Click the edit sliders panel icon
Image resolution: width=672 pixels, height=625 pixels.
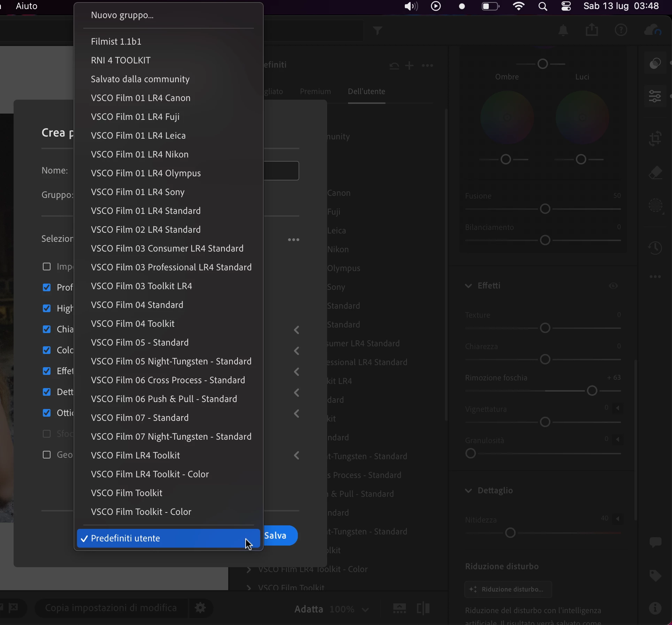(655, 96)
